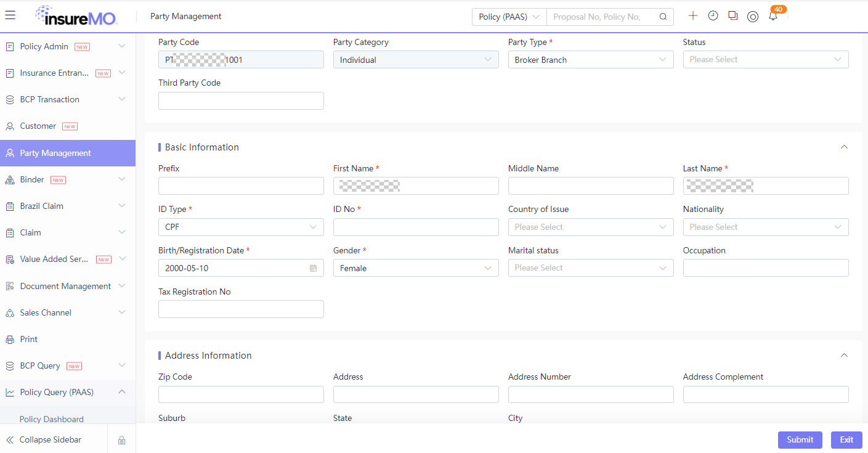Open calendar icon in Birth/Registration Date
The width and height of the screenshot is (868, 453).
313,268
